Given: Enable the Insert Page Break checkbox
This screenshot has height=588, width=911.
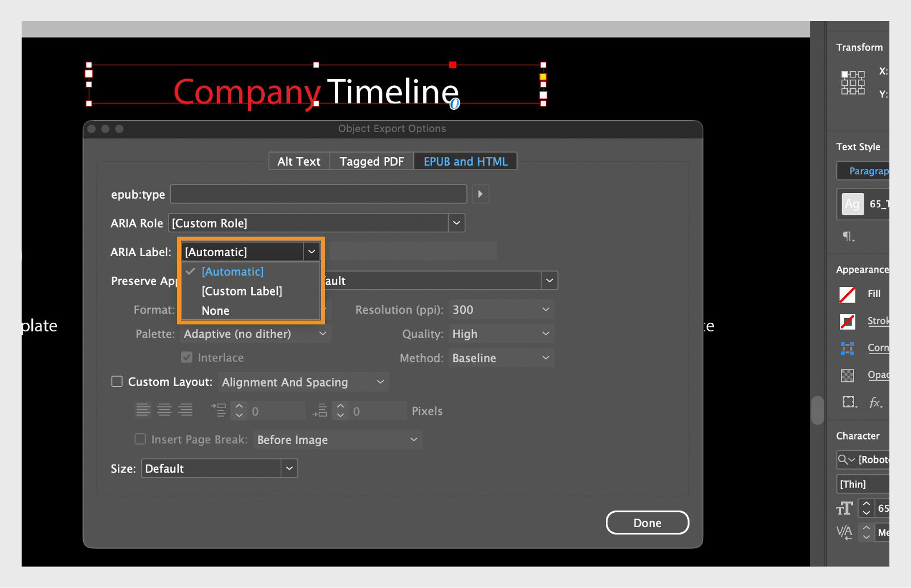Looking at the screenshot, I should pyautogui.click(x=139, y=439).
